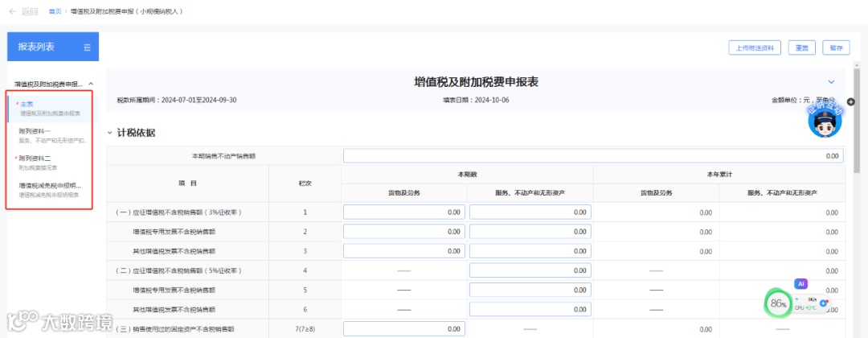
Task: Click the 项目 column header
Action: 187,183
